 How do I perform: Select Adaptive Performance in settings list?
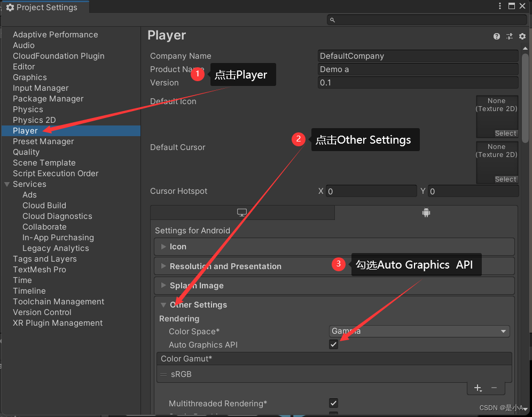click(x=56, y=35)
